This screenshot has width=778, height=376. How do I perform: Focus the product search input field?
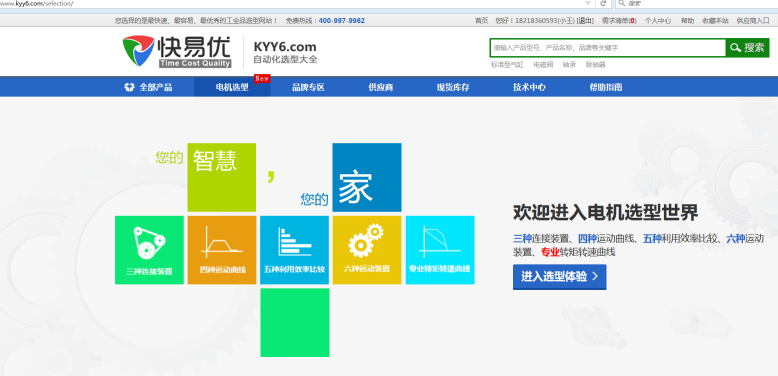(608, 48)
